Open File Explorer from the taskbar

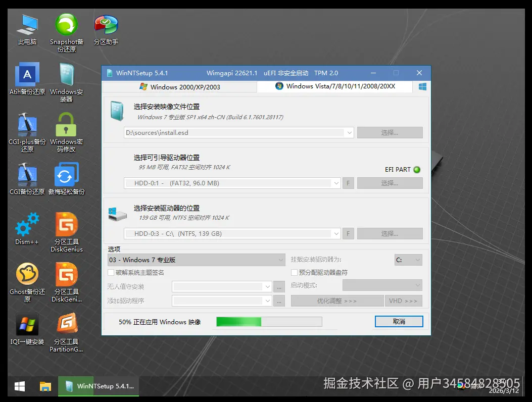pyautogui.click(x=45, y=386)
